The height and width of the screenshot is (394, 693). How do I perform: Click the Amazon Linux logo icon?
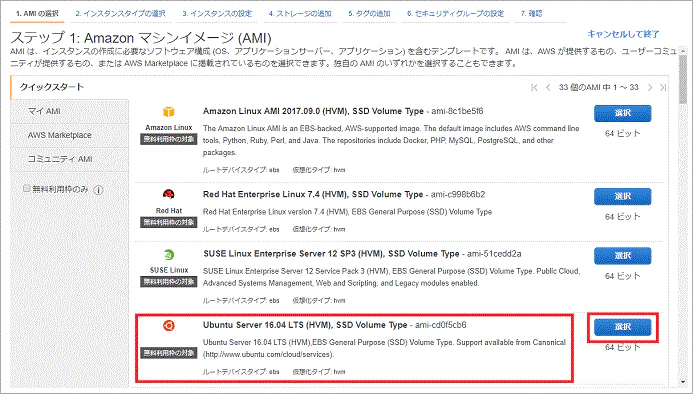168,111
